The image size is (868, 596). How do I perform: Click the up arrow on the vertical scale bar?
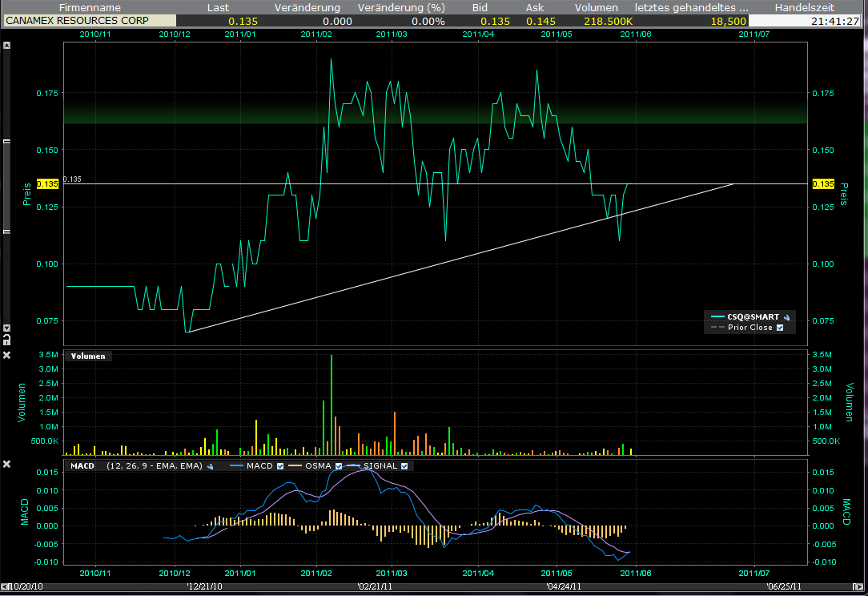tap(7, 46)
